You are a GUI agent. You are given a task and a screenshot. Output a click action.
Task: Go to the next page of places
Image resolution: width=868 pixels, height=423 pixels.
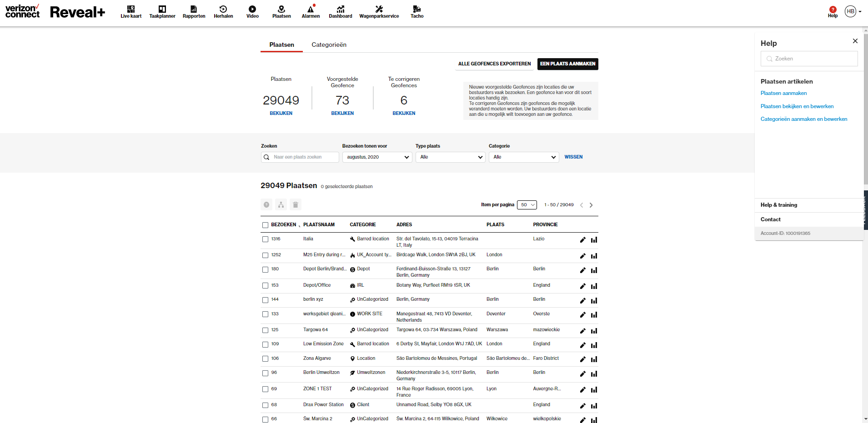pos(591,205)
